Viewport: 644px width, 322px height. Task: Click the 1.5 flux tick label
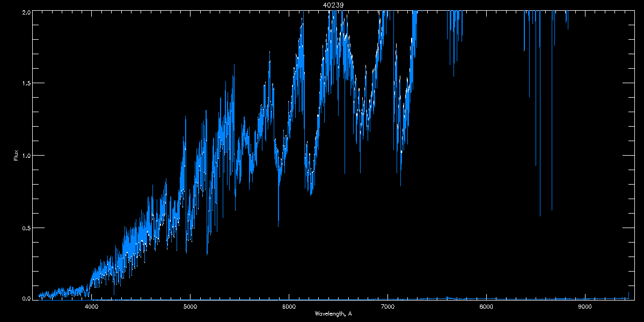[25, 83]
